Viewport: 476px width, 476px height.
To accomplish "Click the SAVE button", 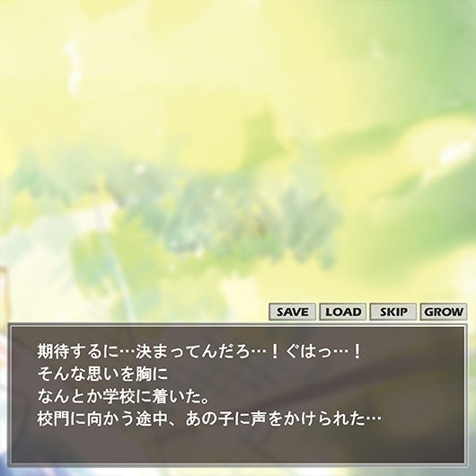I will point(293,312).
